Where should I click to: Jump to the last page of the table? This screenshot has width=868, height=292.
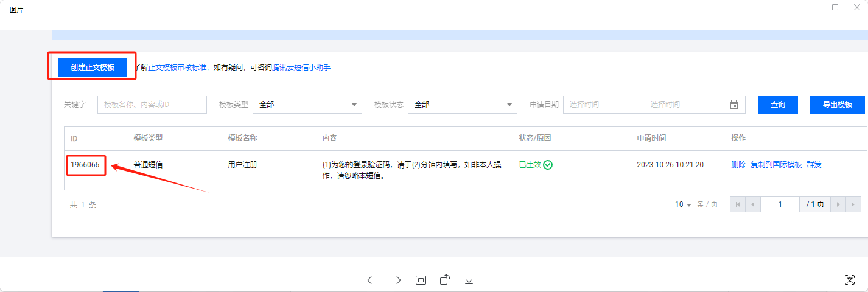[854, 204]
